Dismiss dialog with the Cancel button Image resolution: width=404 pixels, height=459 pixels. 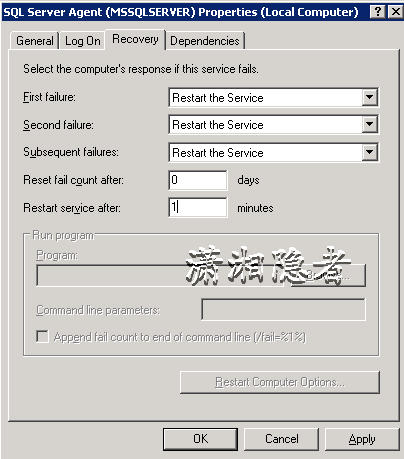281,439
